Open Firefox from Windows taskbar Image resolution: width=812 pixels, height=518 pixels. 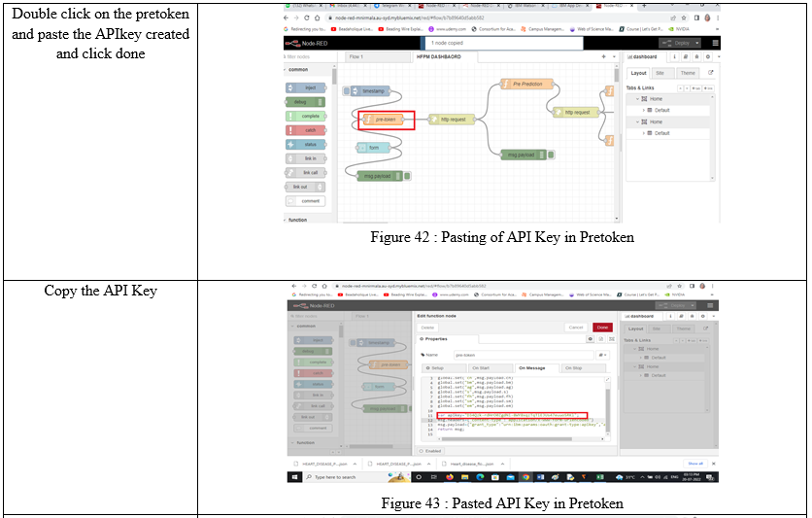(x=449, y=477)
